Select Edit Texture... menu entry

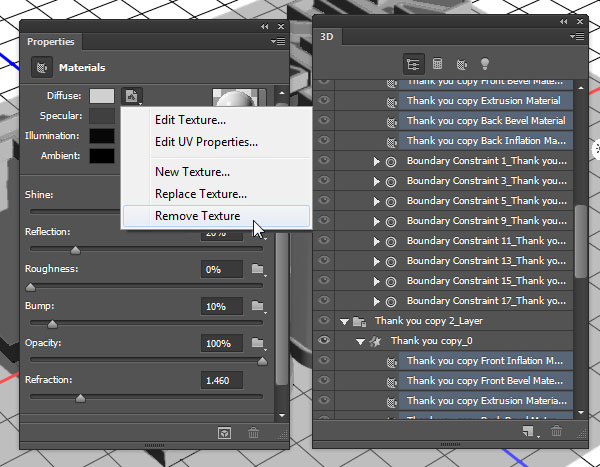click(190, 120)
